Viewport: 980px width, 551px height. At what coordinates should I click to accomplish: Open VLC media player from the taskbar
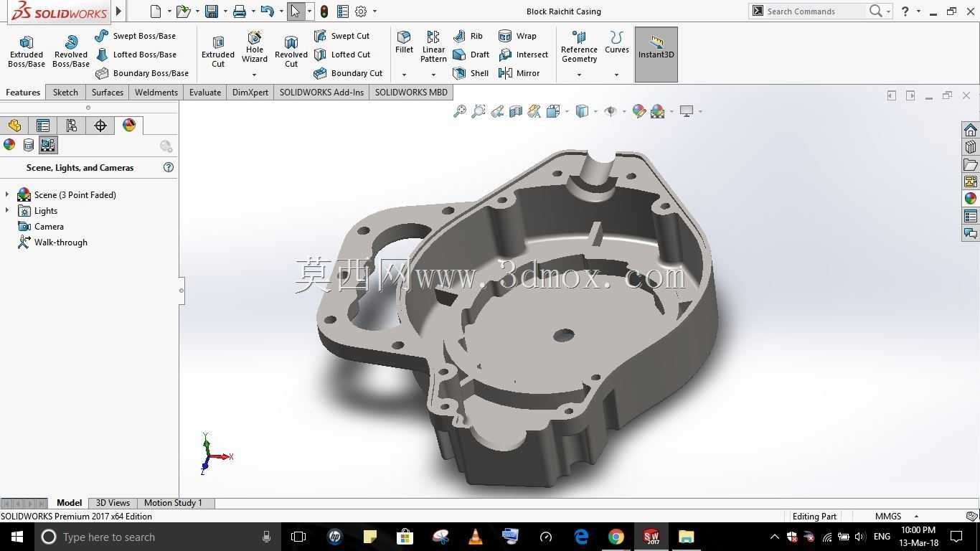tap(476, 537)
